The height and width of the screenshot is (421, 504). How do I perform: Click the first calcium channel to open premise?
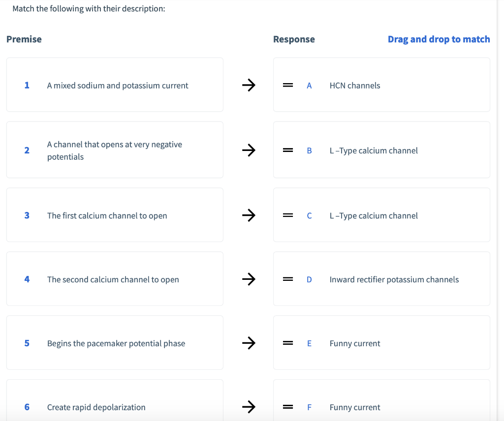pos(107,215)
